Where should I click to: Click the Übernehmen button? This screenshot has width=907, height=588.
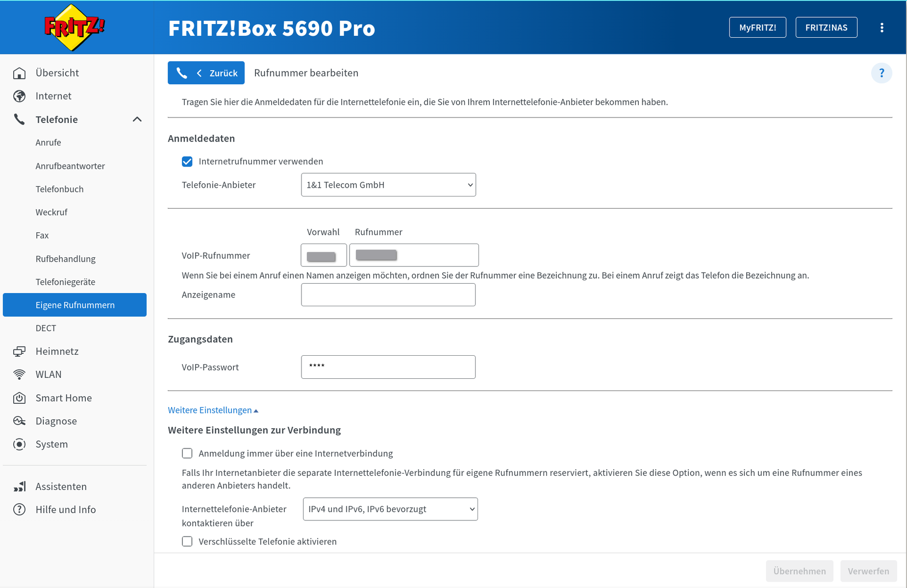800,571
